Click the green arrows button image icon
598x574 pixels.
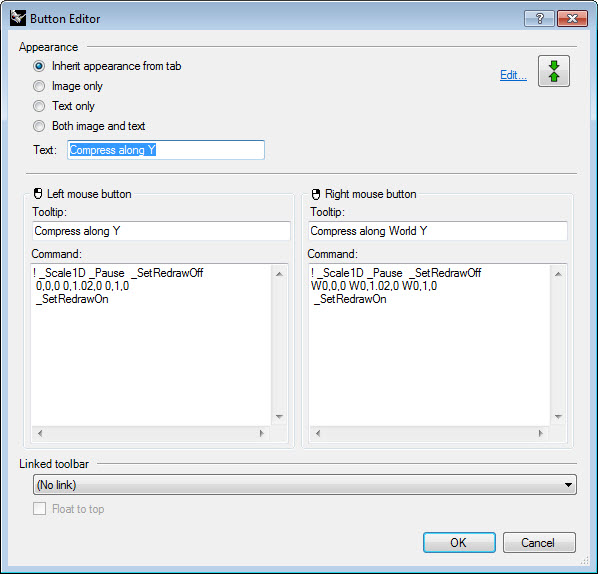click(x=554, y=71)
